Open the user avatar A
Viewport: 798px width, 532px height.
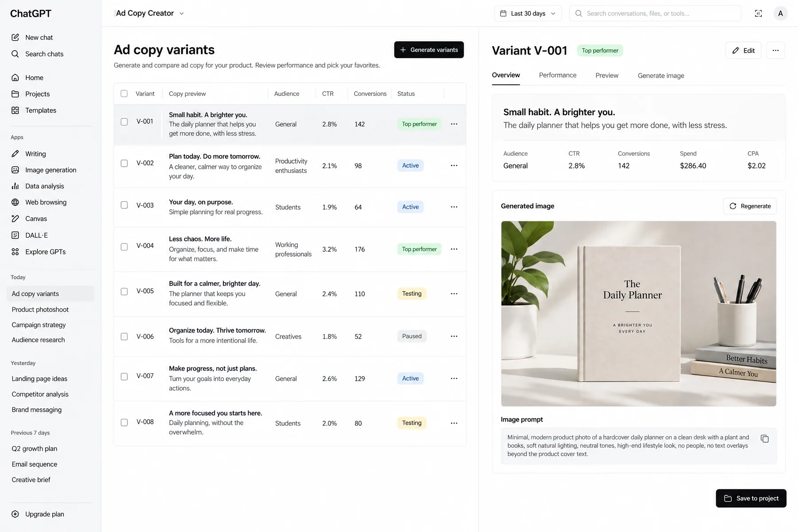780,13
